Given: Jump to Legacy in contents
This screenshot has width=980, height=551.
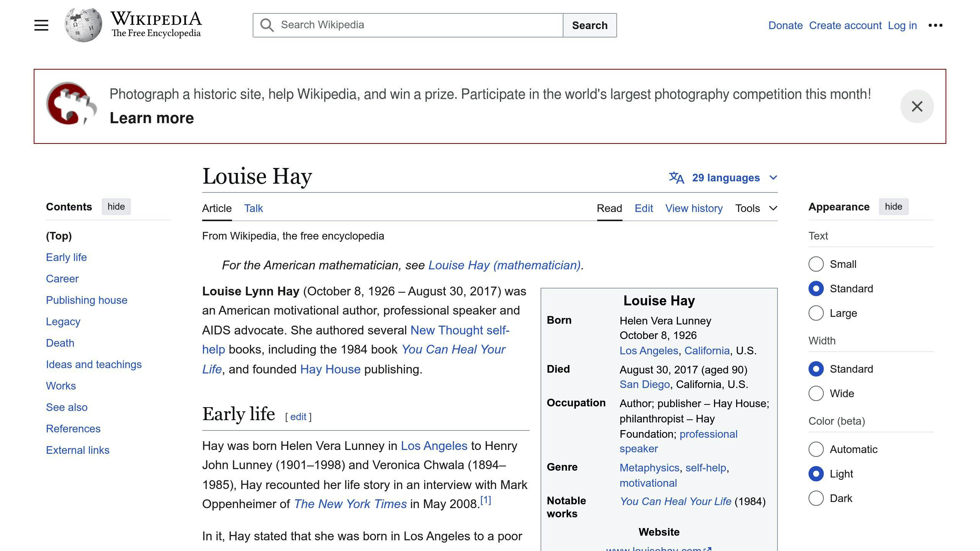Looking at the screenshot, I should pos(63,321).
